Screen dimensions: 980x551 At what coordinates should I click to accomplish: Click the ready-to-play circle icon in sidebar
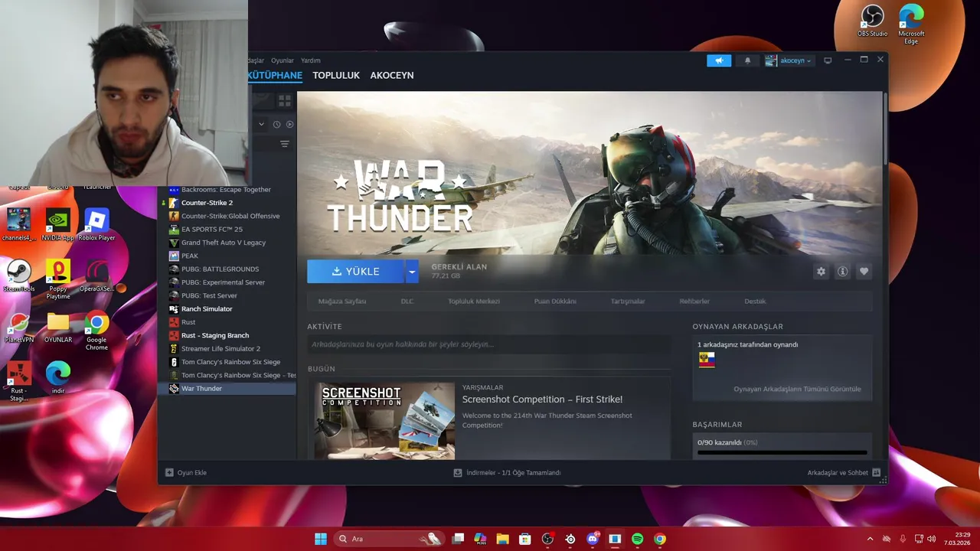tap(289, 124)
